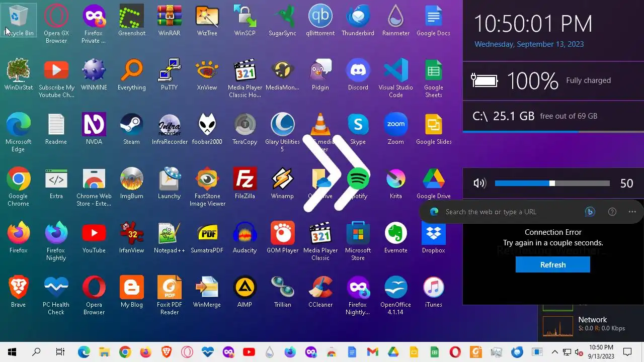Click the qBittorrent desktop icon

320,20
